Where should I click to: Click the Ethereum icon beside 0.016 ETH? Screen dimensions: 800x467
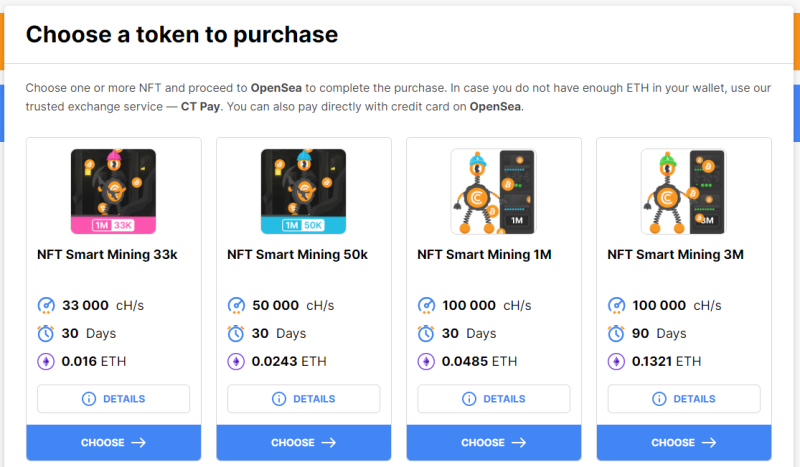click(x=46, y=361)
